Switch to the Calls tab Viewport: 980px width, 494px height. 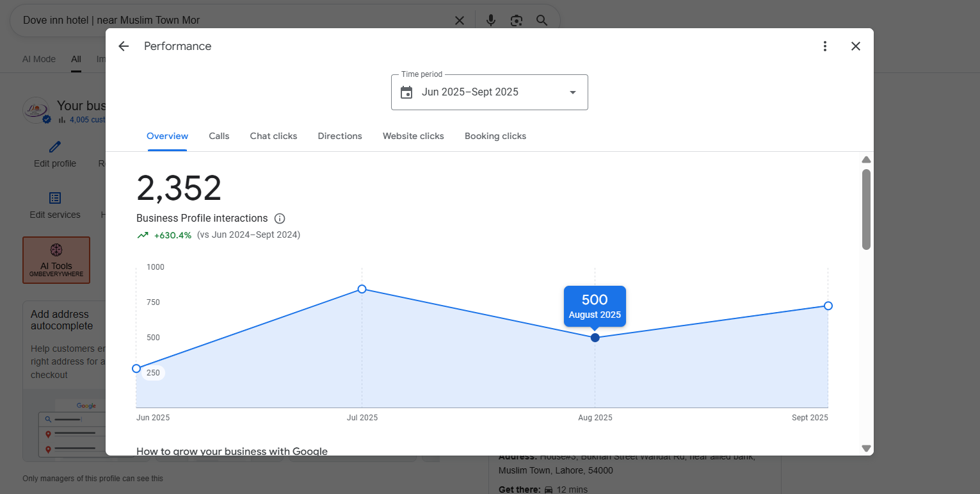click(219, 136)
